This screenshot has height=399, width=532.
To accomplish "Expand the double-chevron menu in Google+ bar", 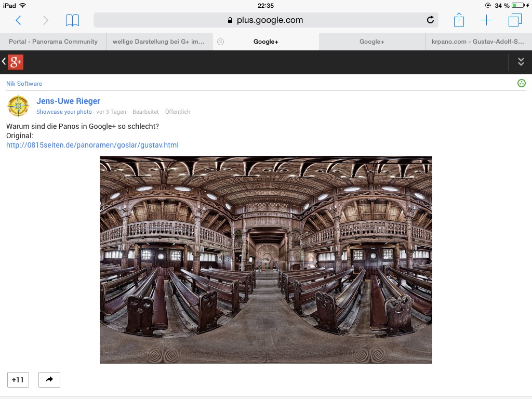I will pyautogui.click(x=521, y=62).
